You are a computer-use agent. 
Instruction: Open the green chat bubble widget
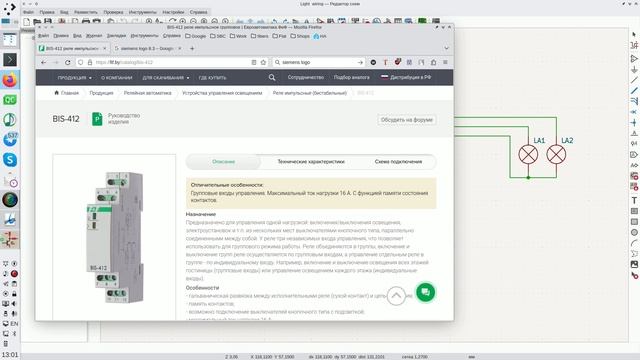425,292
